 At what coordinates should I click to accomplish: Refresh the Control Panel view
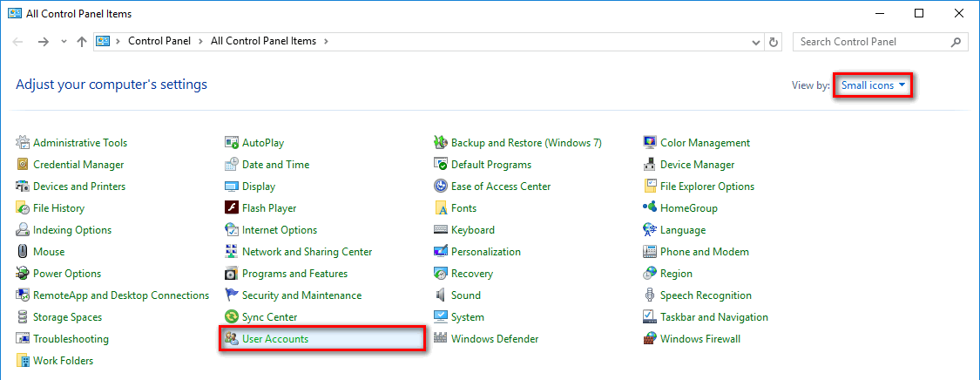tap(774, 42)
